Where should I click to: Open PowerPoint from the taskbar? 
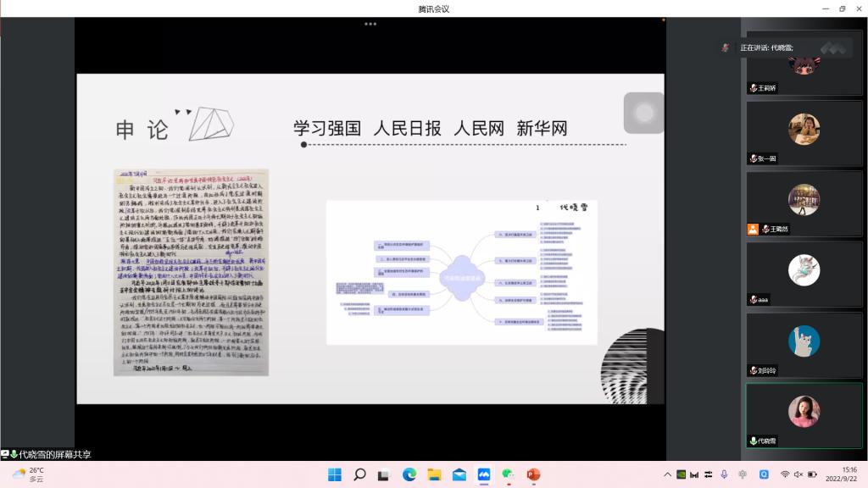(x=533, y=474)
